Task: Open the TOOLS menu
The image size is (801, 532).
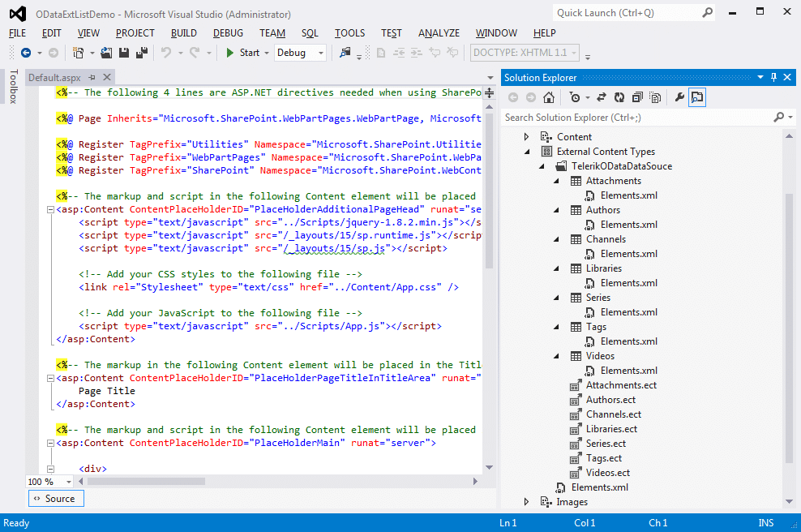Action: (350, 33)
